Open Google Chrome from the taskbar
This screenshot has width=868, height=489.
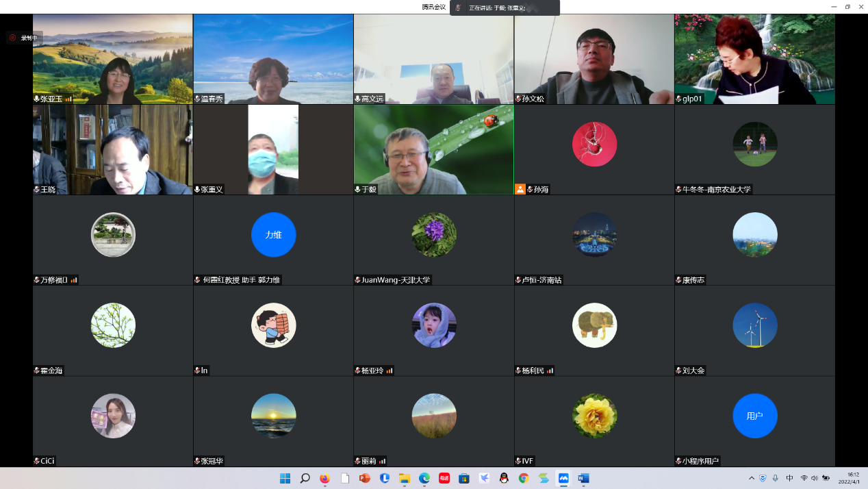(x=524, y=478)
